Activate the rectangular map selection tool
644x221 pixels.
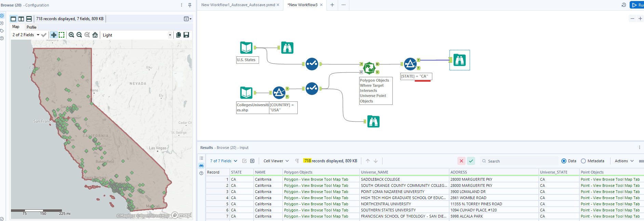point(62,35)
